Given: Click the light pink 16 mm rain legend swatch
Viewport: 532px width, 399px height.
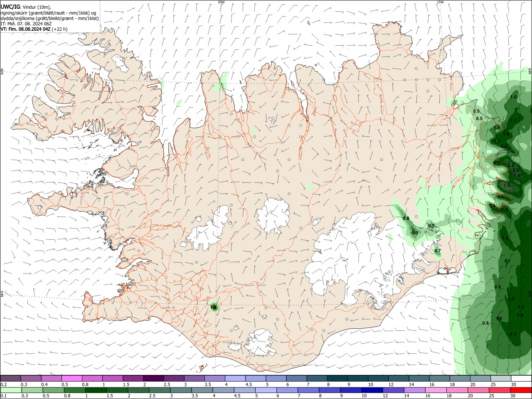Looking at the screenshot, I should point(436,390).
